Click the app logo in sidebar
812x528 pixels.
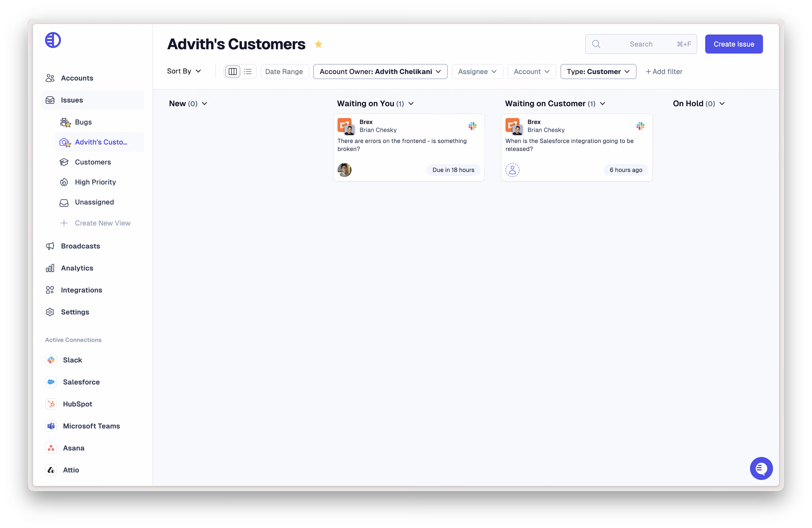coord(53,40)
